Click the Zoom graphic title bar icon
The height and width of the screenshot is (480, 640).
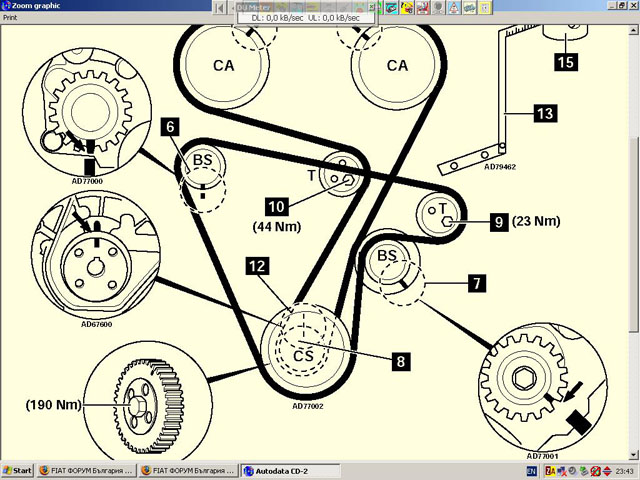[6, 6]
